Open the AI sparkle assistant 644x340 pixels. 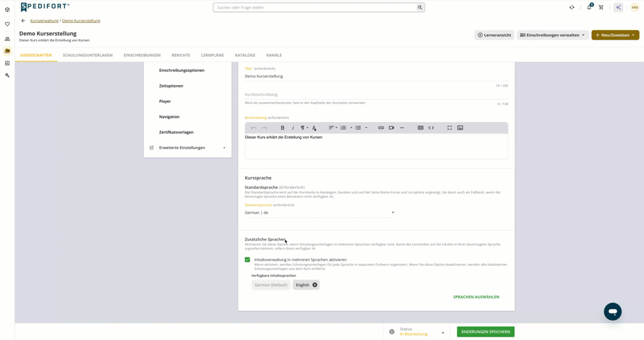click(x=618, y=8)
